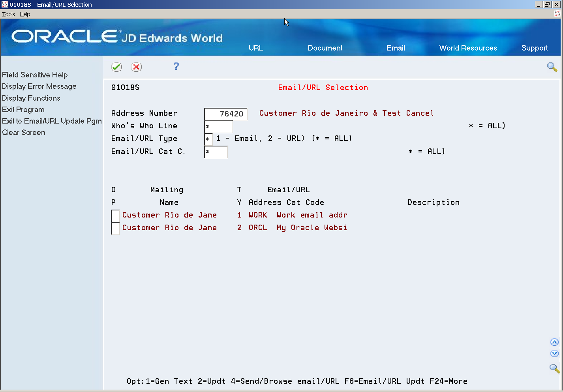Image resolution: width=563 pixels, height=392 pixels.
Task: Click the F24=More text in the footer
Action: (449, 381)
